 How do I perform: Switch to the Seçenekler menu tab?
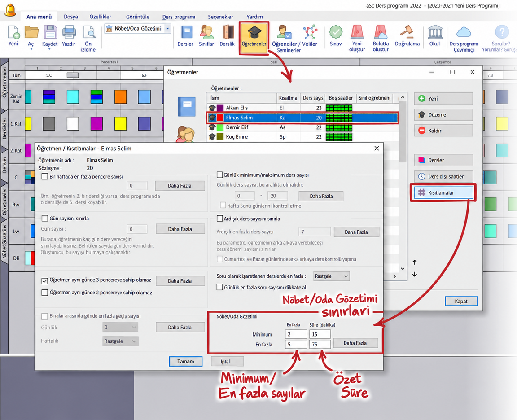pos(220,17)
